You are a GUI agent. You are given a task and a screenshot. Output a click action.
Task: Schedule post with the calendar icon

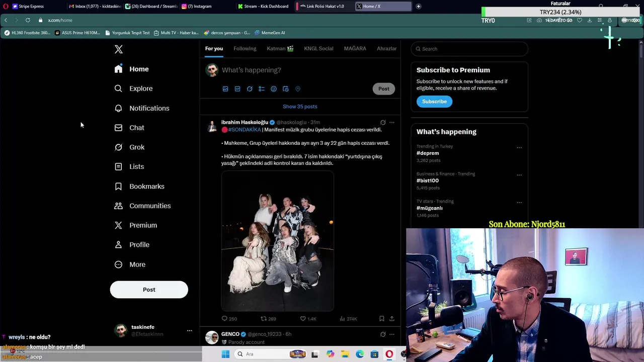pos(286,89)
